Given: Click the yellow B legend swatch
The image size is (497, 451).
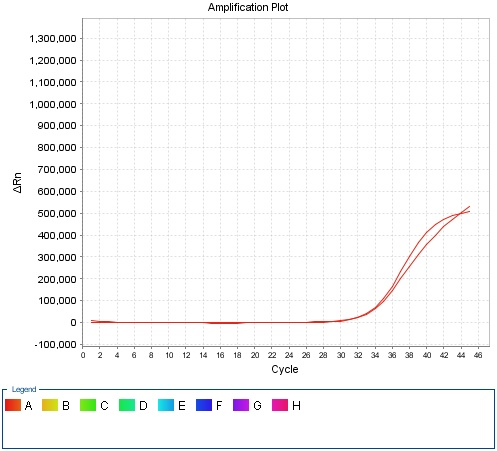Looking at the screenshot, I should tap(50, 405).
